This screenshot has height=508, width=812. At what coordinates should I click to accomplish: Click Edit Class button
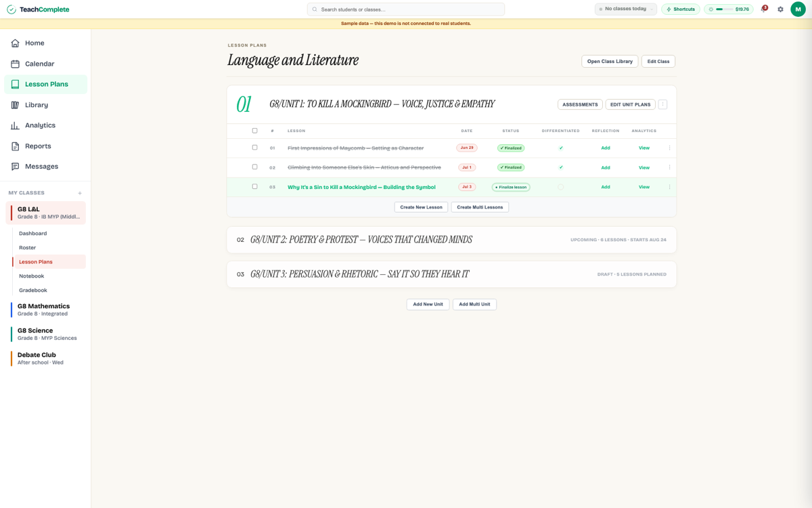[658, 61]
